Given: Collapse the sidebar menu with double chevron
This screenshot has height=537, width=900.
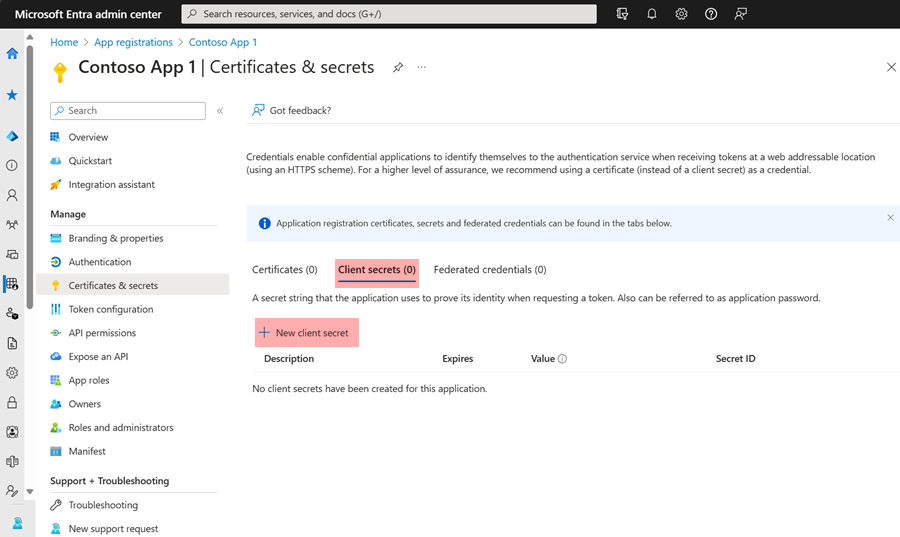Looking at the screenshot, I should pyautogui.click(x=220, y=111).
